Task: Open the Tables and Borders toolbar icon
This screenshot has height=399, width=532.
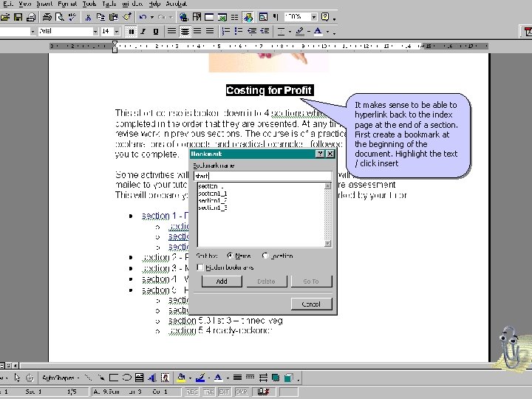Action: pos(197,17)
